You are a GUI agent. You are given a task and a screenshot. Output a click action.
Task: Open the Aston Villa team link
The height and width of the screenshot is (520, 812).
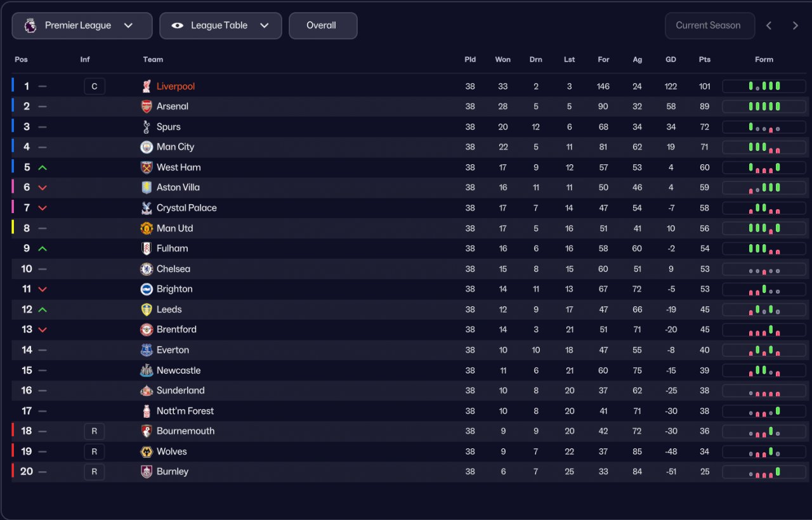[178, 188]
